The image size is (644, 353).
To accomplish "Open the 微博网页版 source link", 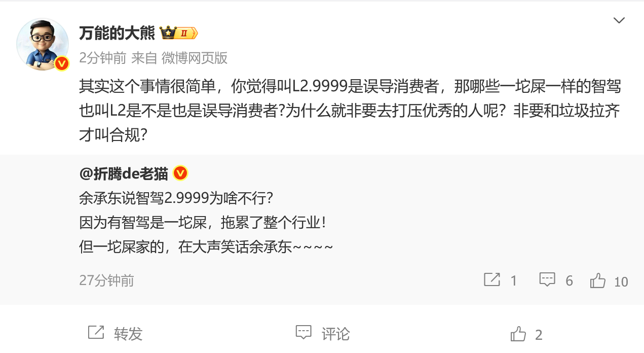I will (195, 58).
